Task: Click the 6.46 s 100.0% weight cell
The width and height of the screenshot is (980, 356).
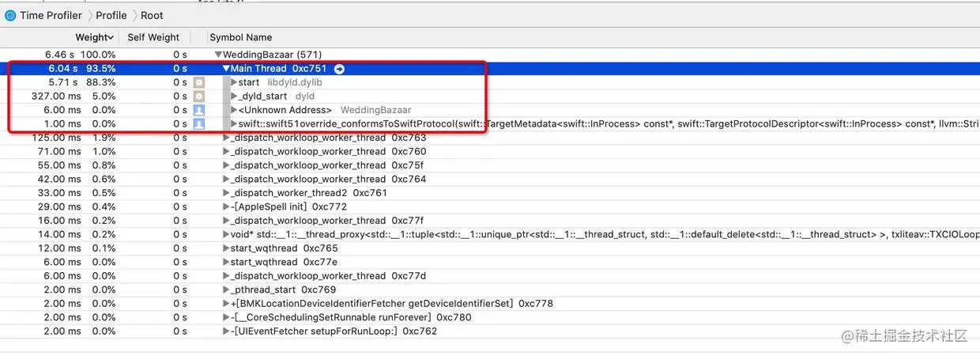Action: click(x=81, y=55)
